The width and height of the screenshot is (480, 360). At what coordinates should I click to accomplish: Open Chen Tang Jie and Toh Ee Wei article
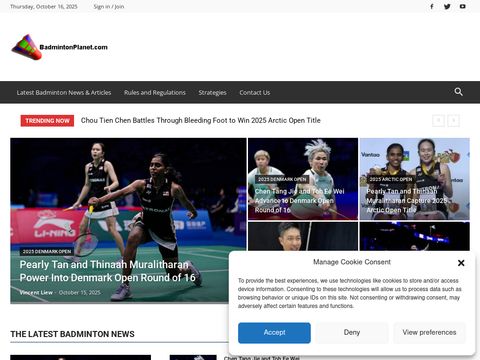click(x=299, y=201)
